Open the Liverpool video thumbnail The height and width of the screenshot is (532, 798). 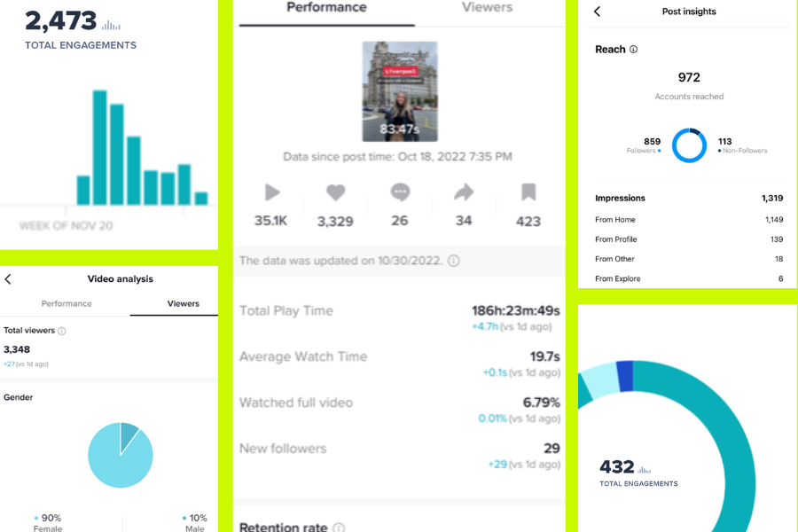click(400, 91)
